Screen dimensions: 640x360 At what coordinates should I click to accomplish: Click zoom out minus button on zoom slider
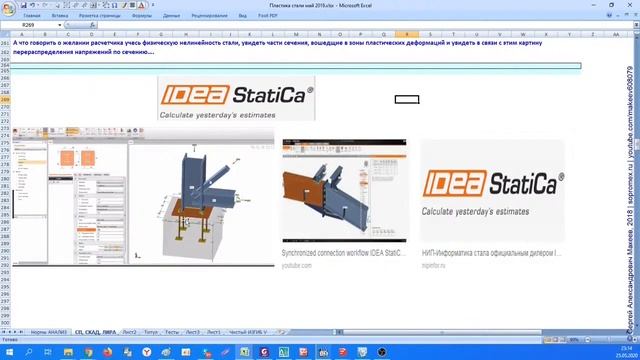(x=588, y=340)
